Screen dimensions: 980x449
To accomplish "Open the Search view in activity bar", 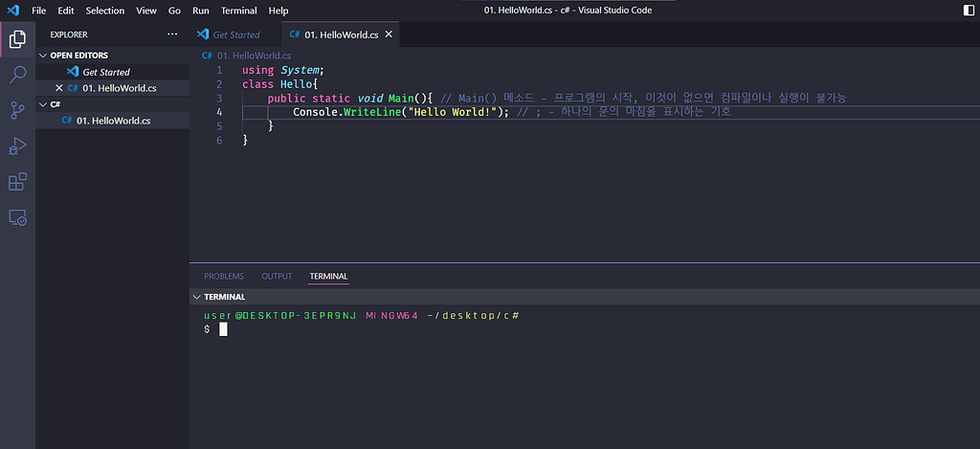I will click(17, 75).
